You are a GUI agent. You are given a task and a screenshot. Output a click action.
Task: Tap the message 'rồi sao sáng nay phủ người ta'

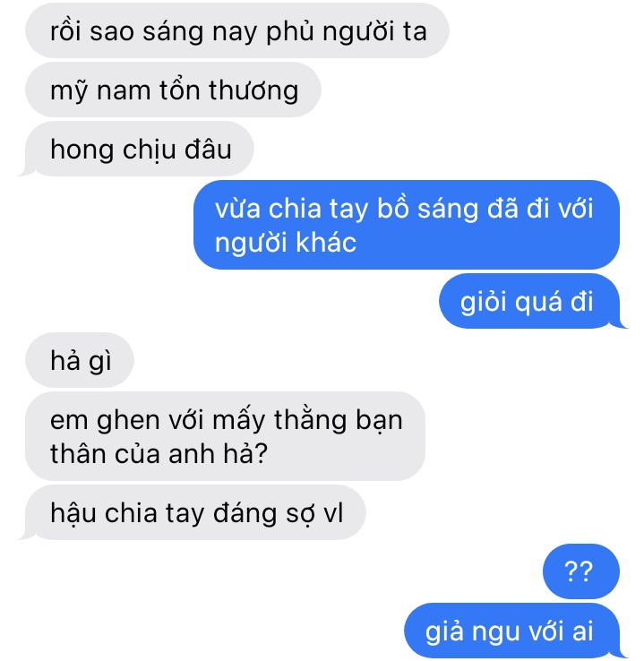(x=237, y=30)
